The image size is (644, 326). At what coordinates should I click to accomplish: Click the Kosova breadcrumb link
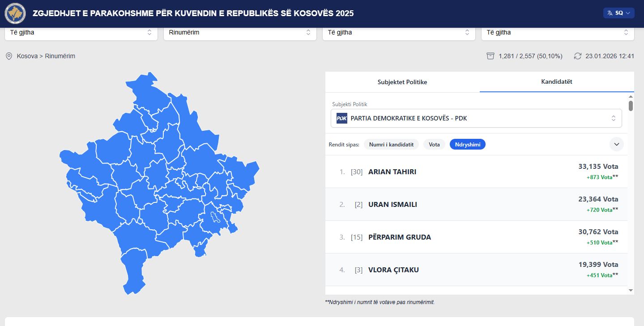pyautogui.click(x=27, y=56)
